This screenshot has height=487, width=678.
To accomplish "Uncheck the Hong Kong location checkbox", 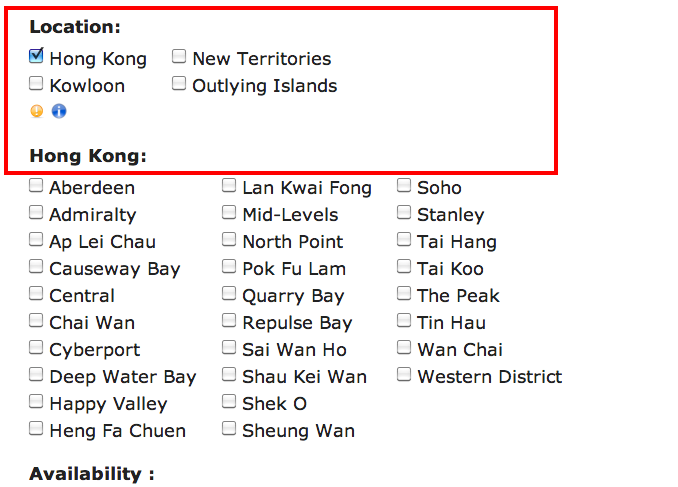I will 36,56.
